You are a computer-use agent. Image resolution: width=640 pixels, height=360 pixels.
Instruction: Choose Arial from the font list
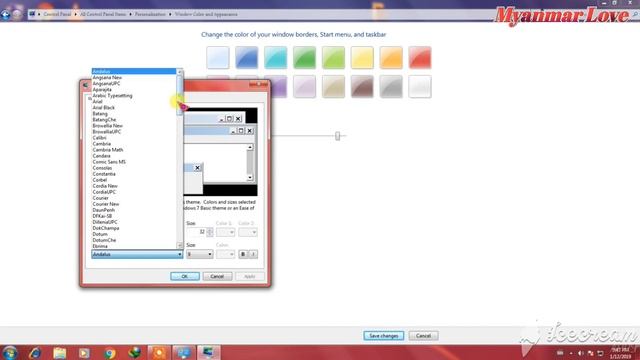[98, 102]
